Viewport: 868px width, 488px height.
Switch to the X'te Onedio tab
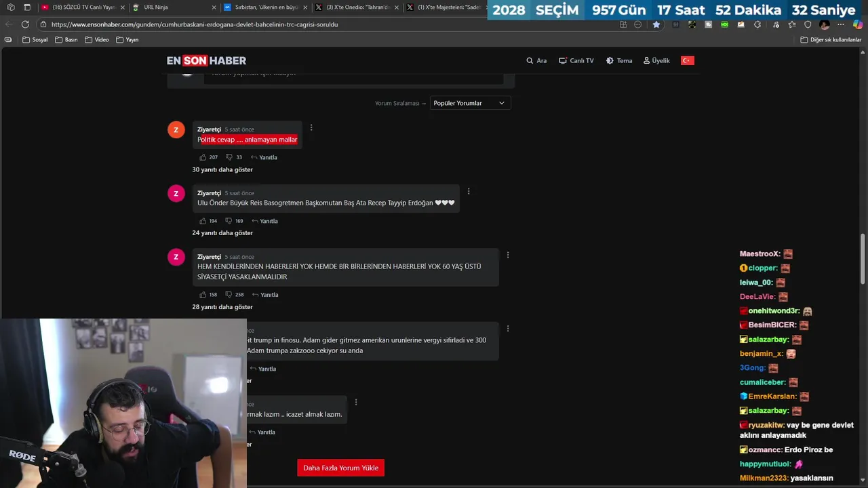[x=356, y=7]
